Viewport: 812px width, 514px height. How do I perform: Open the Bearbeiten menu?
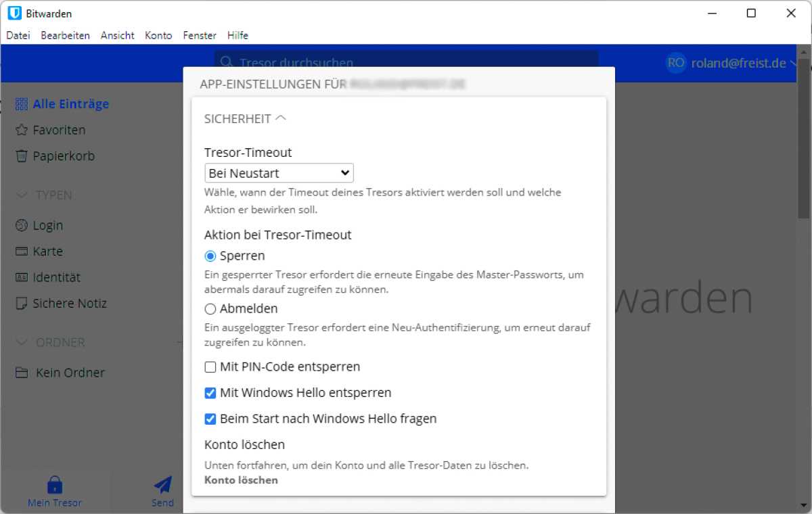tap(66, 35)
